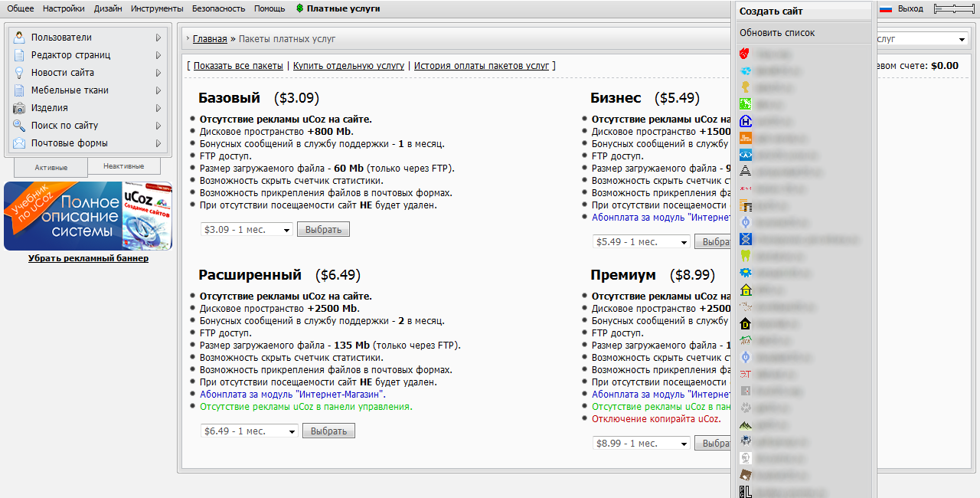This screenshot has width=980, height=498.
Task: Open the $8.99 - 1 мес. period dropdown
Action: coord(642,444)
